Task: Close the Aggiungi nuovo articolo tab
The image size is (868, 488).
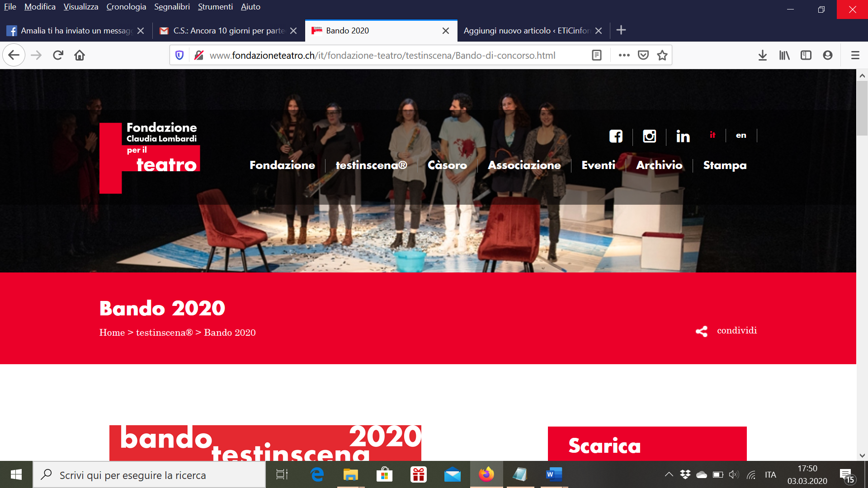Action: [x=599, y=31]
